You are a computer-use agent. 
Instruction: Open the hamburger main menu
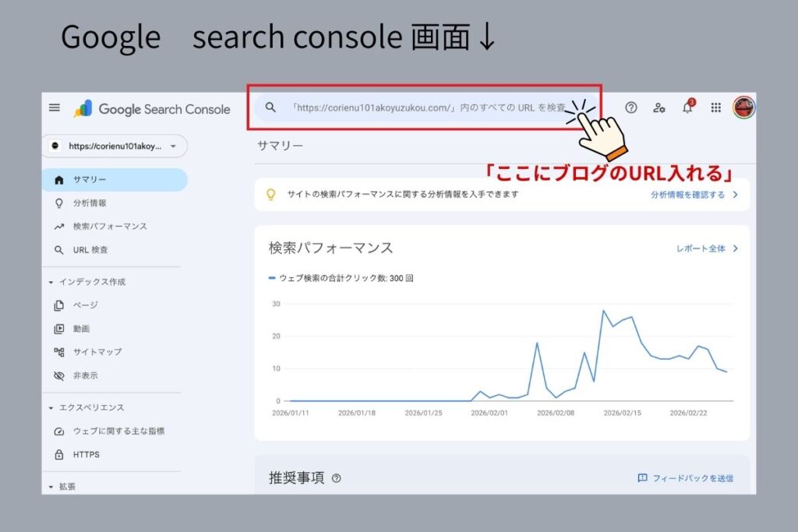55,107
